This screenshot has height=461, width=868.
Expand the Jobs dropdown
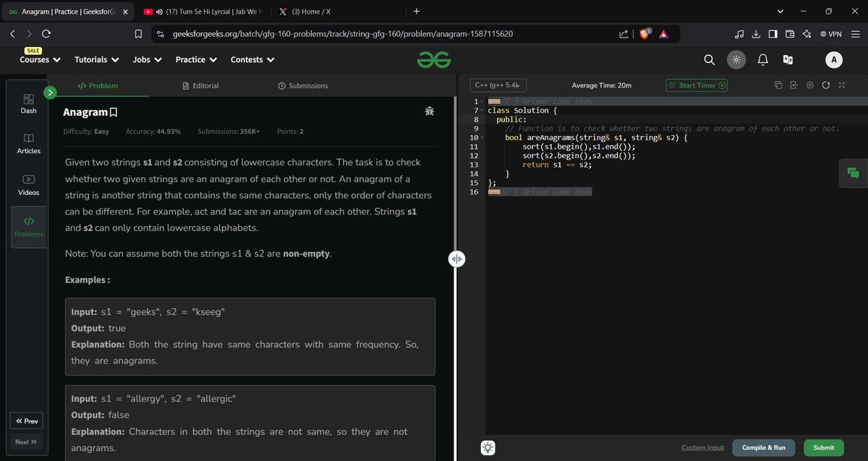point(147,60)
